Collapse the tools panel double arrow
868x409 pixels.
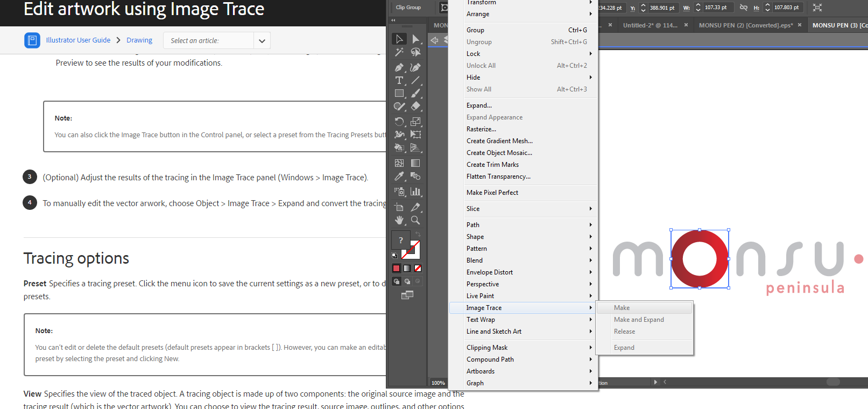click(x=393, y=20)
